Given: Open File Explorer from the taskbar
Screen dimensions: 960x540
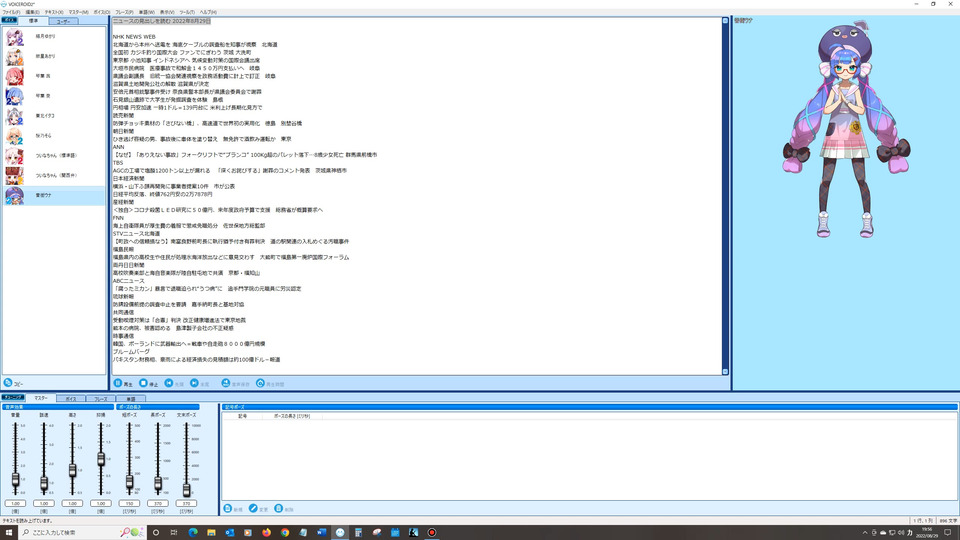Looking at the screenshot, I should coord(211,533).
